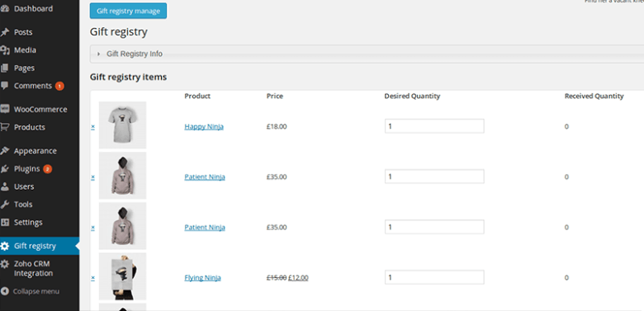Click the £12.00 sale price
The image size is (644, 311).
tap(298, 278)
